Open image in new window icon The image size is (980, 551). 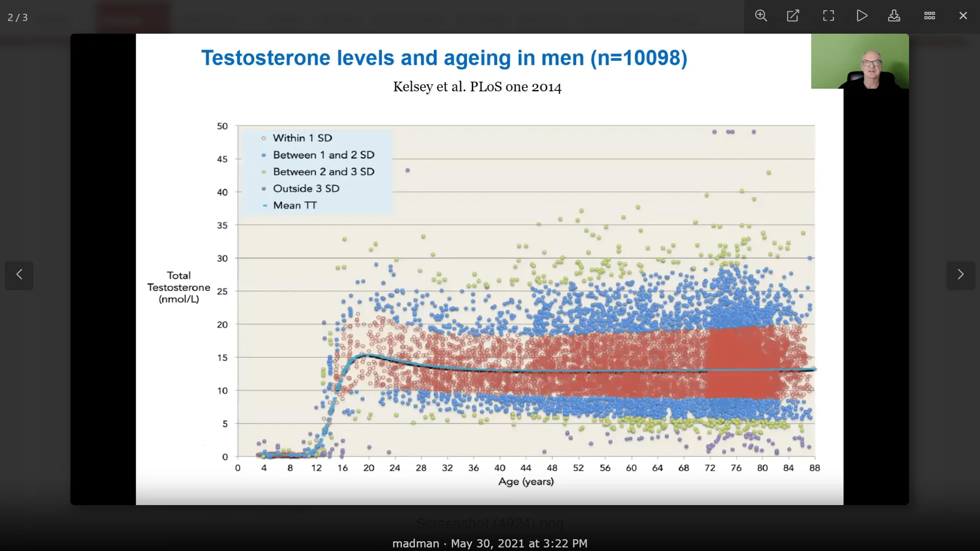[x=793, y=16]
